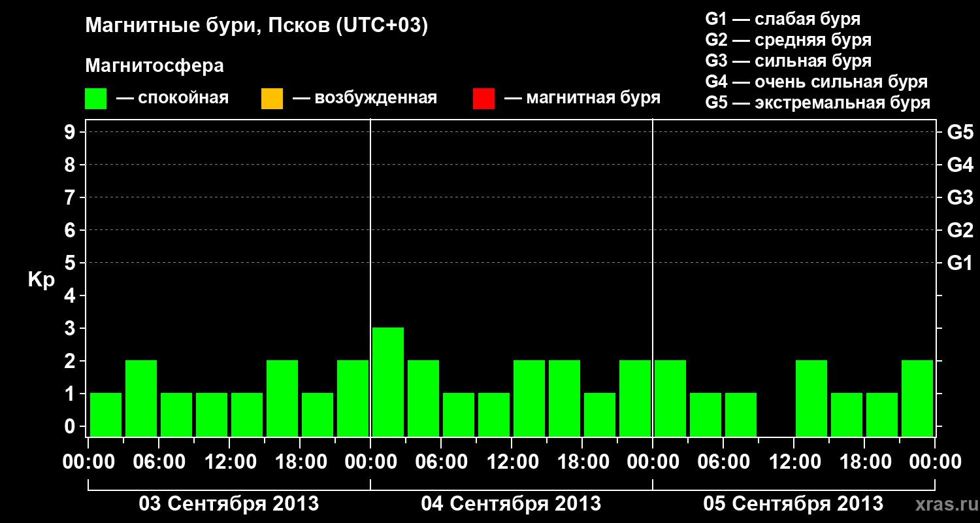Click the 03 Сентября 12:00–15:00 bar
980x523 pixels.
click(x=247, y=414)
